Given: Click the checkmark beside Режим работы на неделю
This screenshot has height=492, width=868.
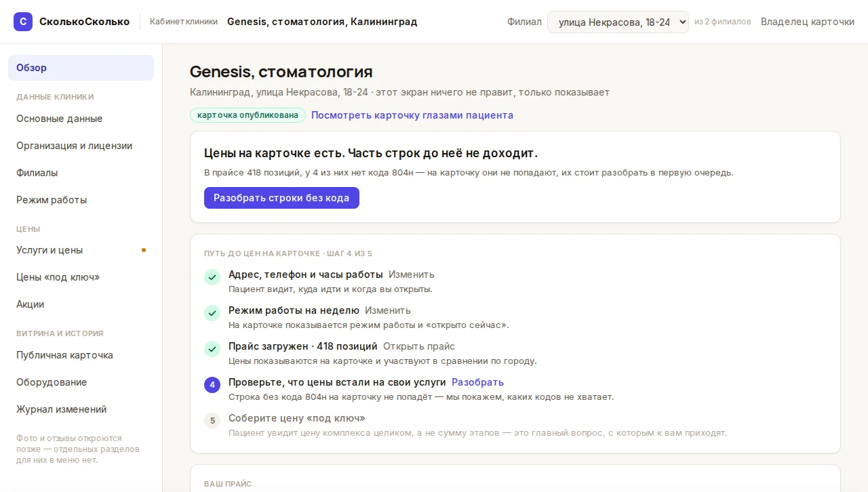Looking at the screenshot, I should pos(212,313).
